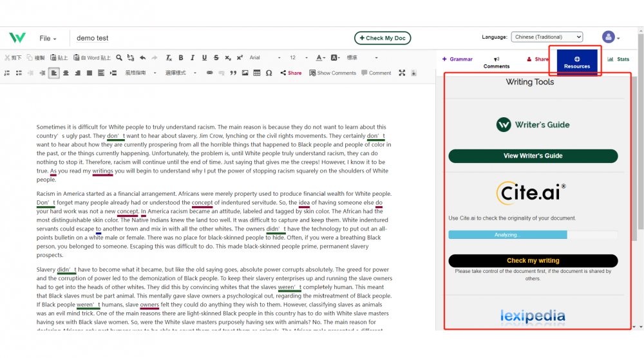The height and width of the screenshot is (358, 644).
Task: Toggle left text alignment
Action: [x=54, y=73]
